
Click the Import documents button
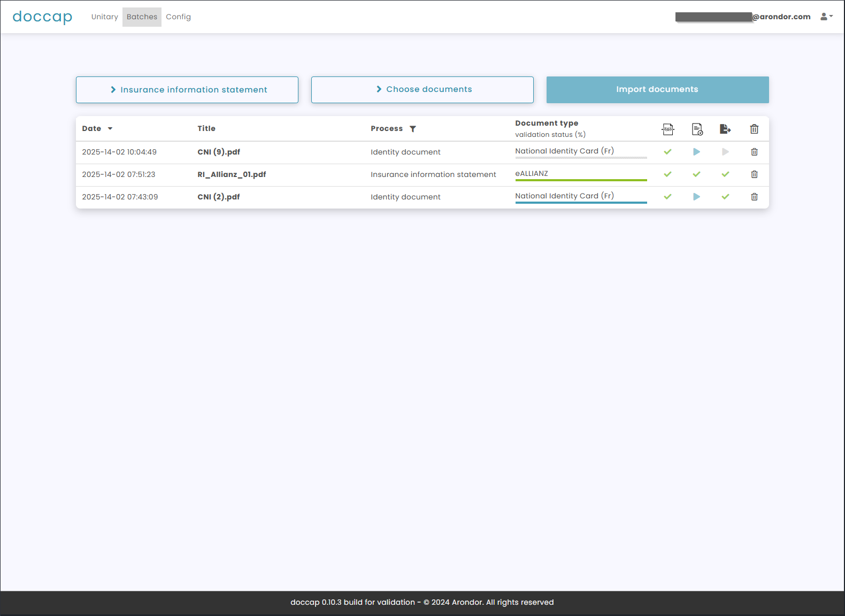coord(657,89)
